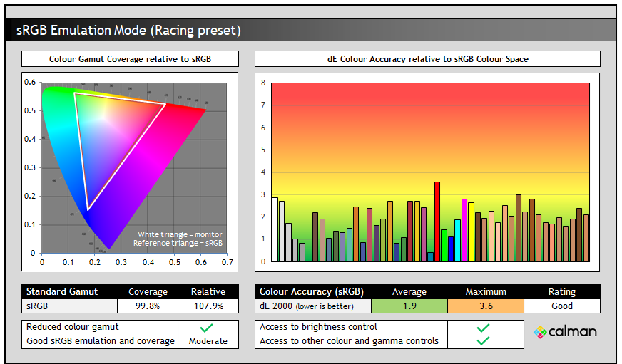The height and width of the screenshot is (364, 622).
Task: Click the bright yellow bar in dE chart
Action: [471, 232]
